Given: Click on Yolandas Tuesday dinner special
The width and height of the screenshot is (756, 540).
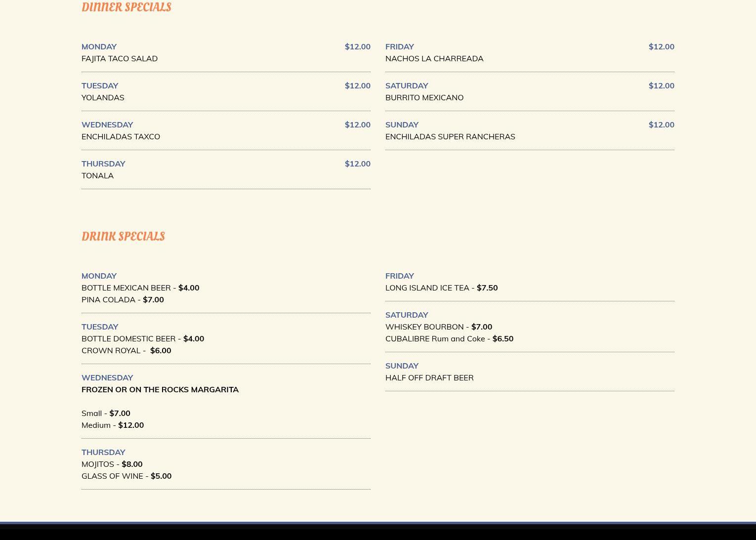Looking at the screenshot, I should [103, 97].
